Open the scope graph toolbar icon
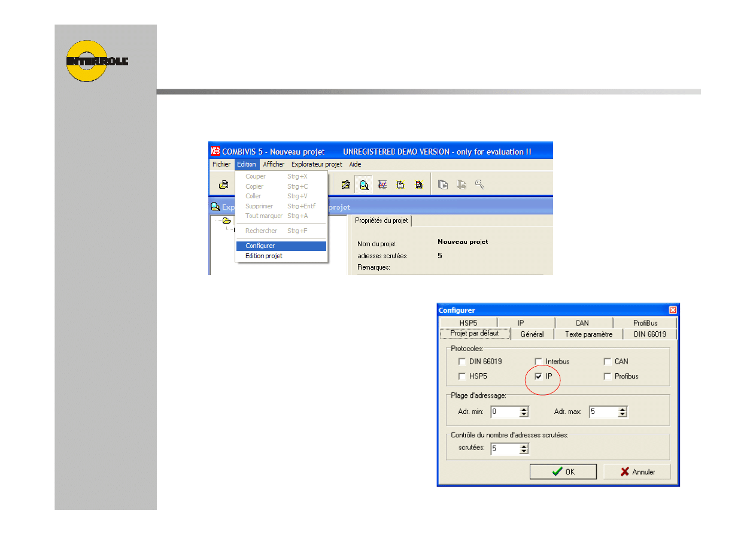The width and height of the screenshot is (756, 535). tap(382, 185)
